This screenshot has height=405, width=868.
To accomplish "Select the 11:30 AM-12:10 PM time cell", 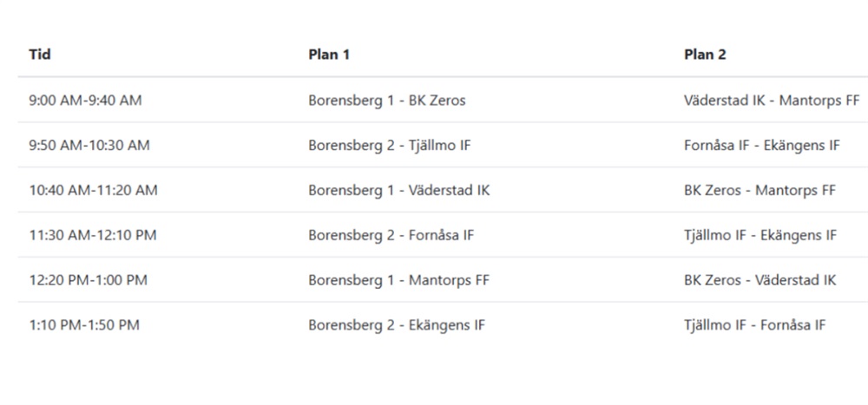I will (x=93, y=235).
